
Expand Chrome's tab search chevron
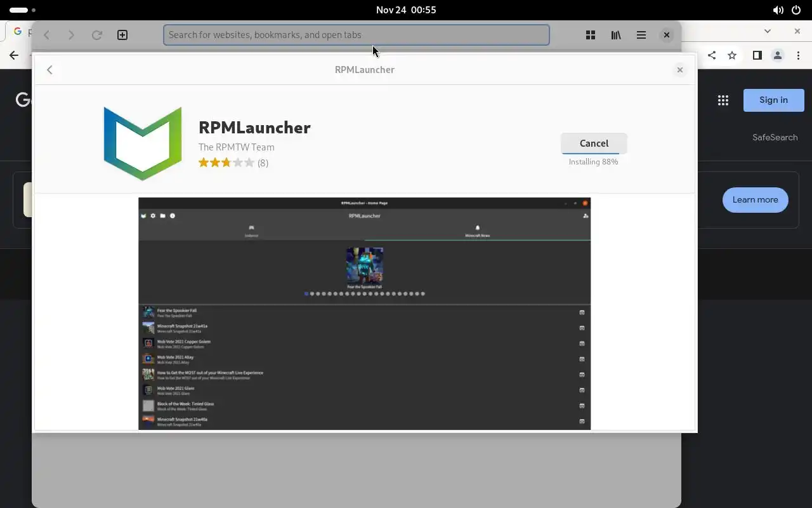point(768,30)
